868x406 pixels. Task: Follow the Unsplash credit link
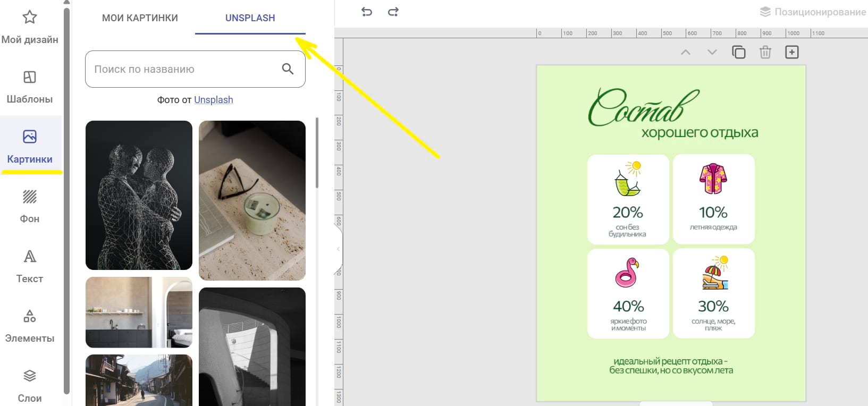(x=213, y=100)
